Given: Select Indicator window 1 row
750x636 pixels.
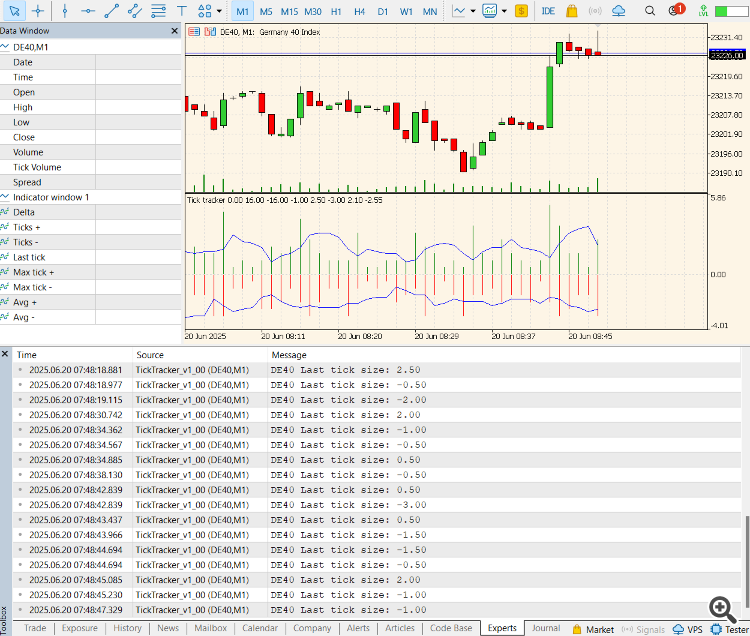Looking at the screenshot, I should [90, 197].
